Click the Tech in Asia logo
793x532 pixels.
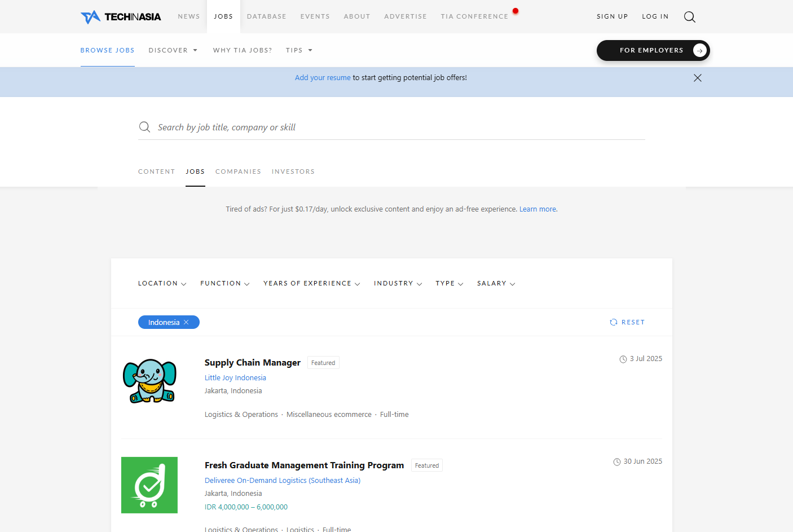pos(120,16)
